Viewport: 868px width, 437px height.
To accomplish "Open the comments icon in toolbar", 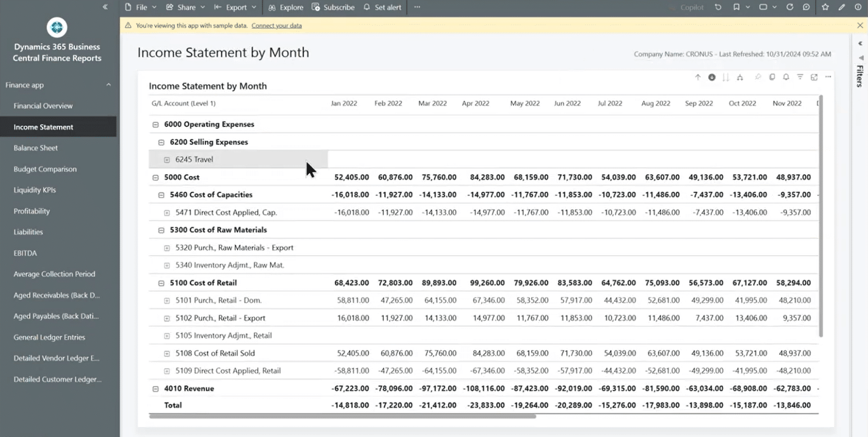I will [806, 7].
